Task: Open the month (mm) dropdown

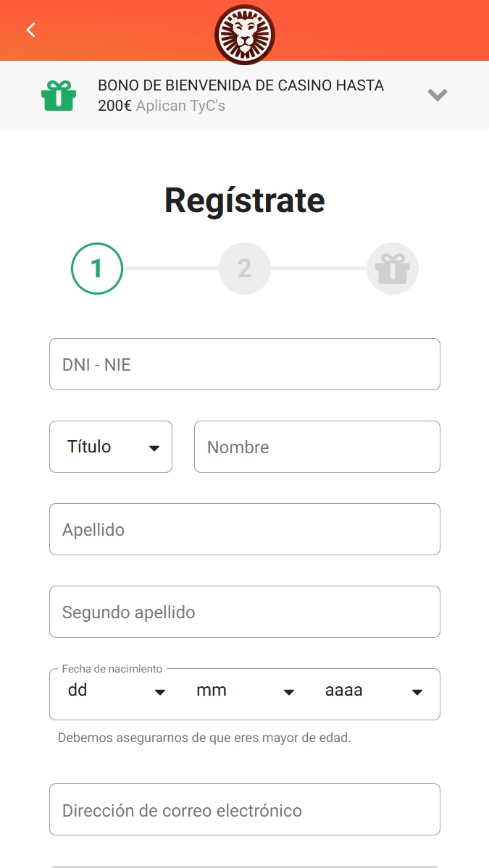Action: pos(245,691)
